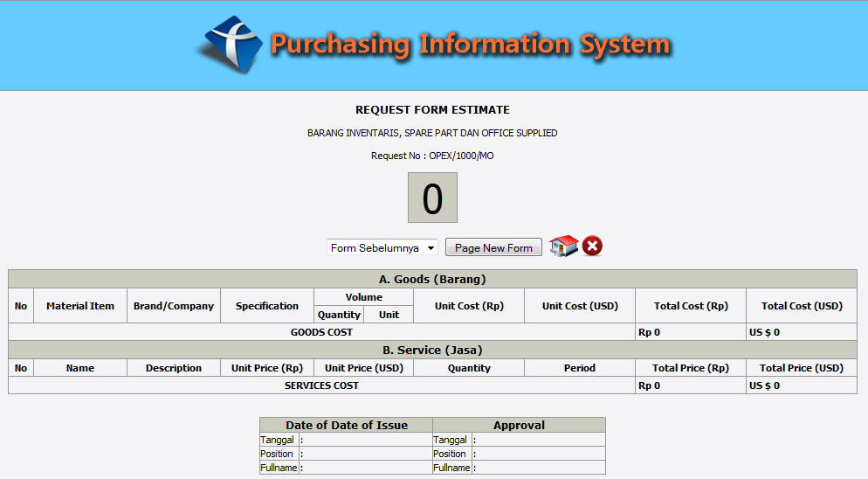This screenshot has height=479, width=868.
Task: Click the Name column header in Service table
Action: pos(80,368)
